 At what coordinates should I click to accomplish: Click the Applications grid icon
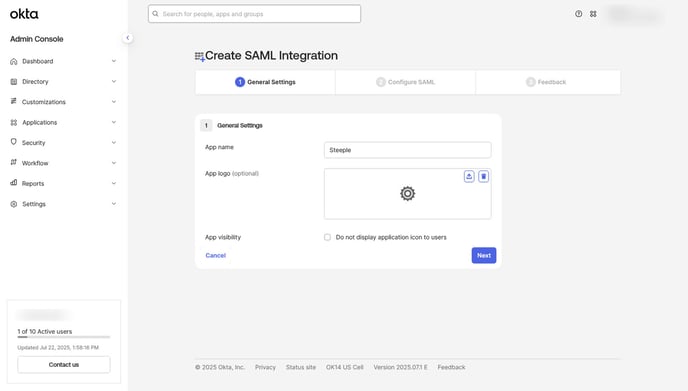click(14, 122)
